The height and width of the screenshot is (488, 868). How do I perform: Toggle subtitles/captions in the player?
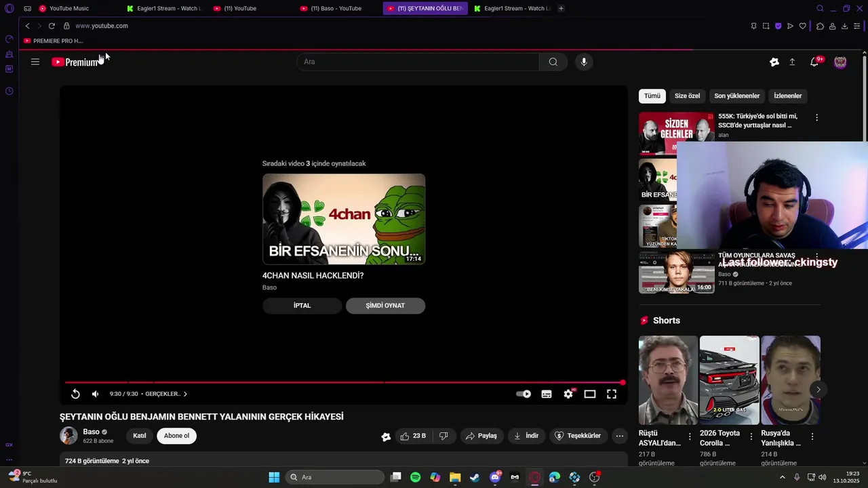(547, 394)
